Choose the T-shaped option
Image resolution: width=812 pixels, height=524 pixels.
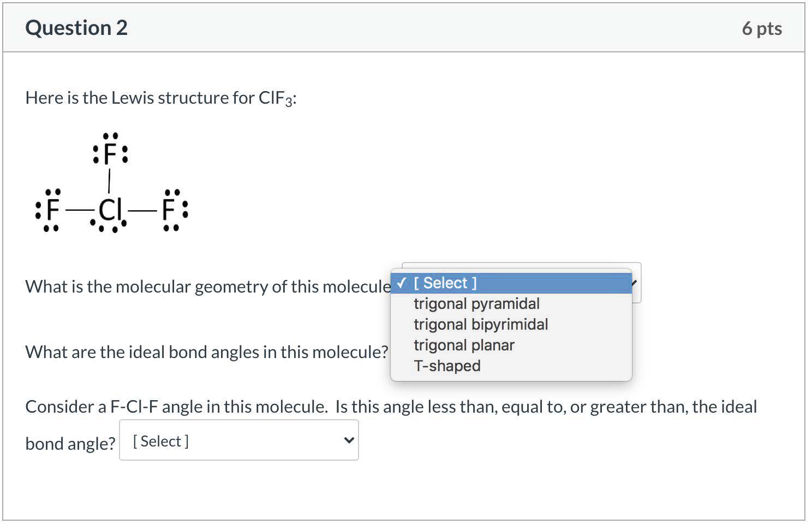click(447, 366)
